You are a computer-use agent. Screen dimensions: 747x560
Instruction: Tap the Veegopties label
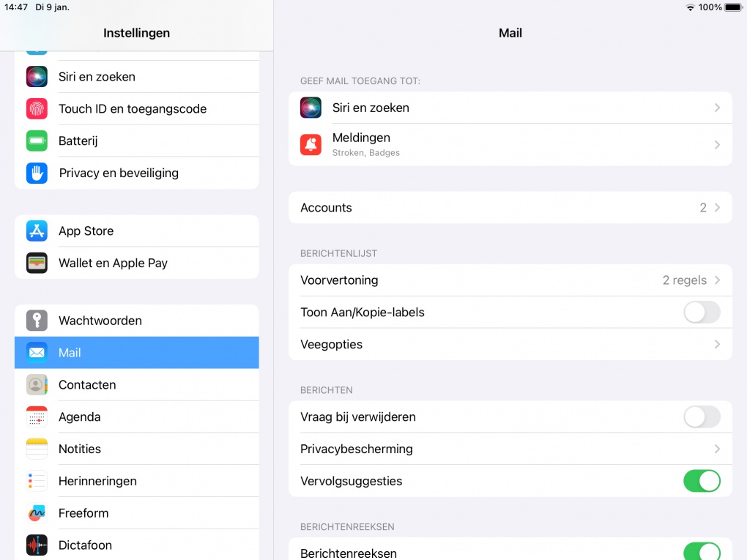332,344
